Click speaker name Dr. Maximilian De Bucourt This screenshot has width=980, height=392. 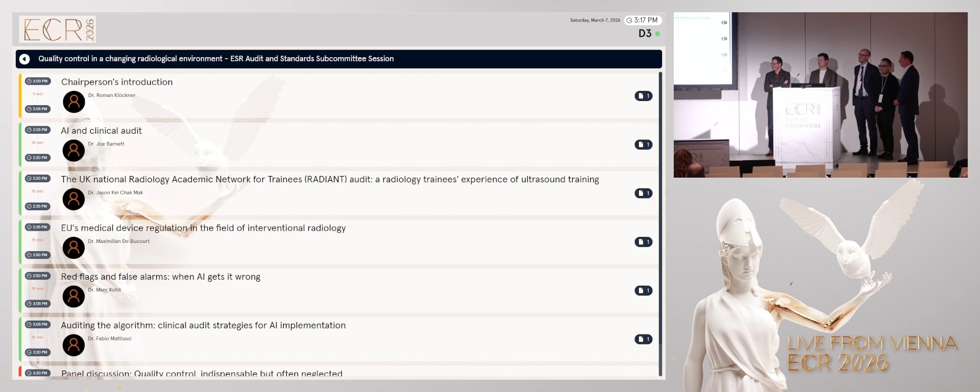pos(118,241)
